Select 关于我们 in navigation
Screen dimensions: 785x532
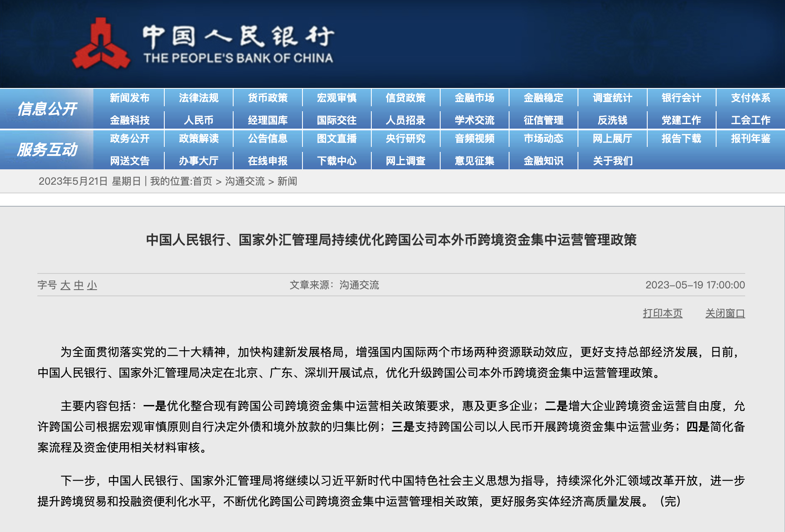612,161
